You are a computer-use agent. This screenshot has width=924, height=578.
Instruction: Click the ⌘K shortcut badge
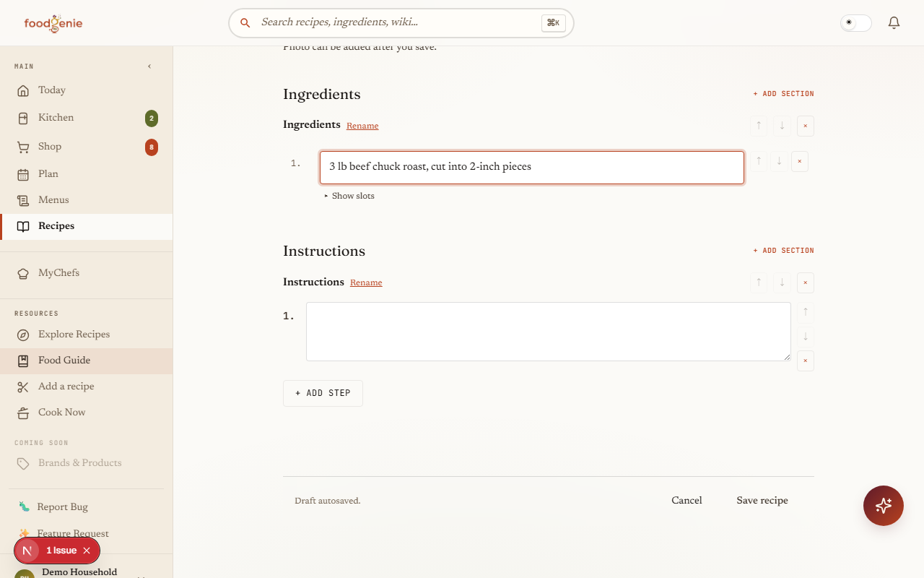click(553, 23)
